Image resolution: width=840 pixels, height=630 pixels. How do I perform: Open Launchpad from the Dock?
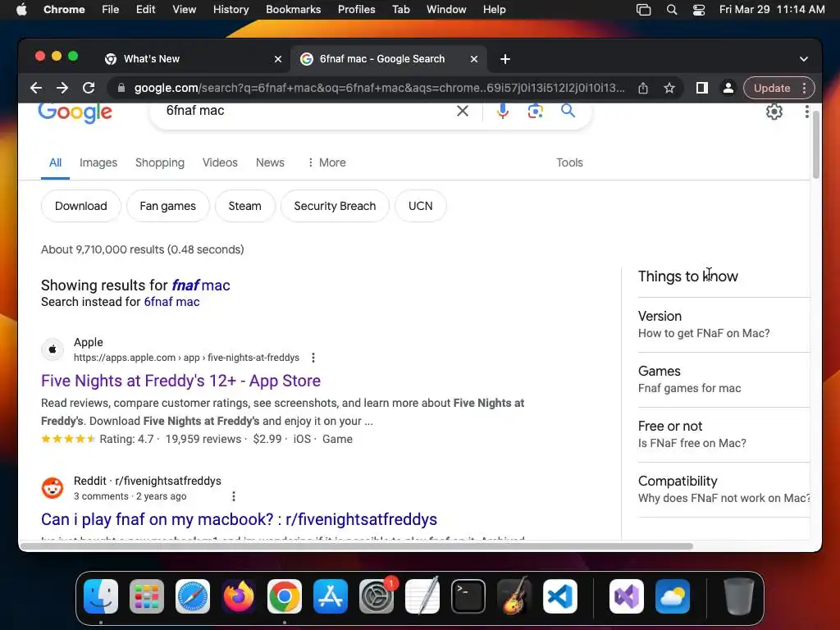[x=147, y=596]
